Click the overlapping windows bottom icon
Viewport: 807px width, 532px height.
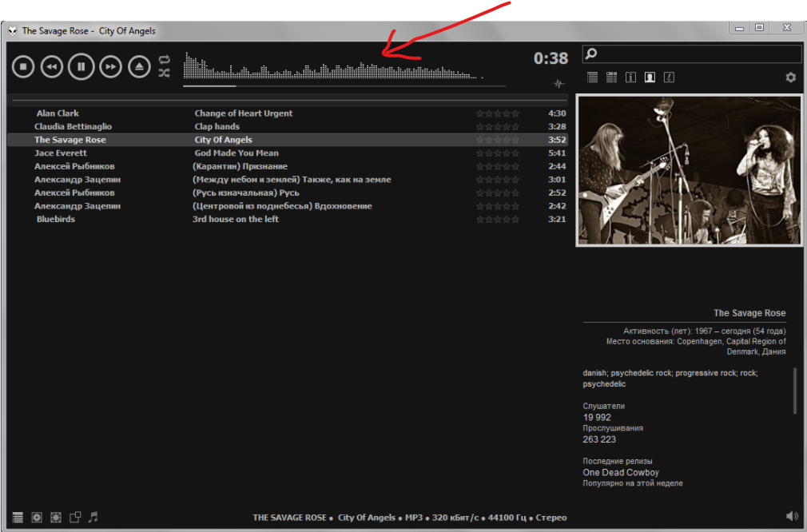click(75, 517)
